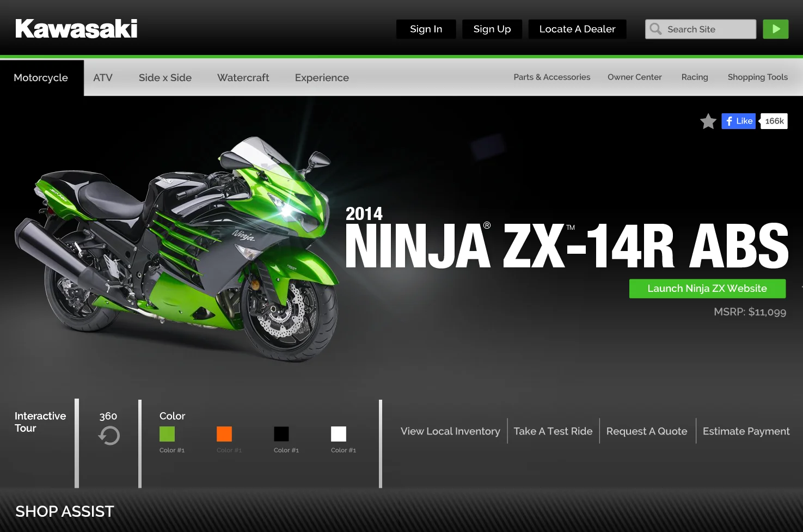Select the ATV tab
803x532 pixels.
tap(103, 78)
